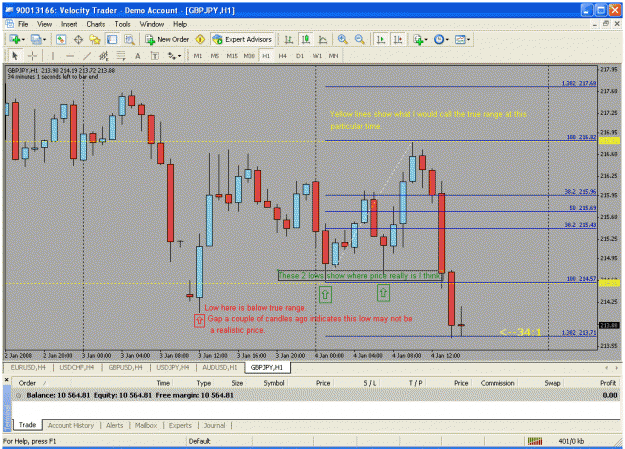625x449 pixels.
Task: Zoom out on the chart
Action: point(360,39)
